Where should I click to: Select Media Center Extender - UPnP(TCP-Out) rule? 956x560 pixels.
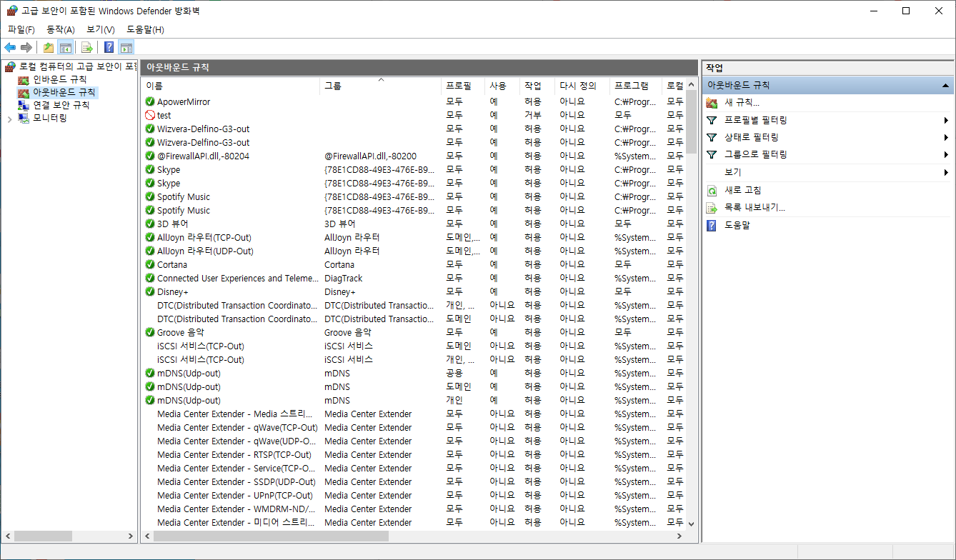coord(235,495)
